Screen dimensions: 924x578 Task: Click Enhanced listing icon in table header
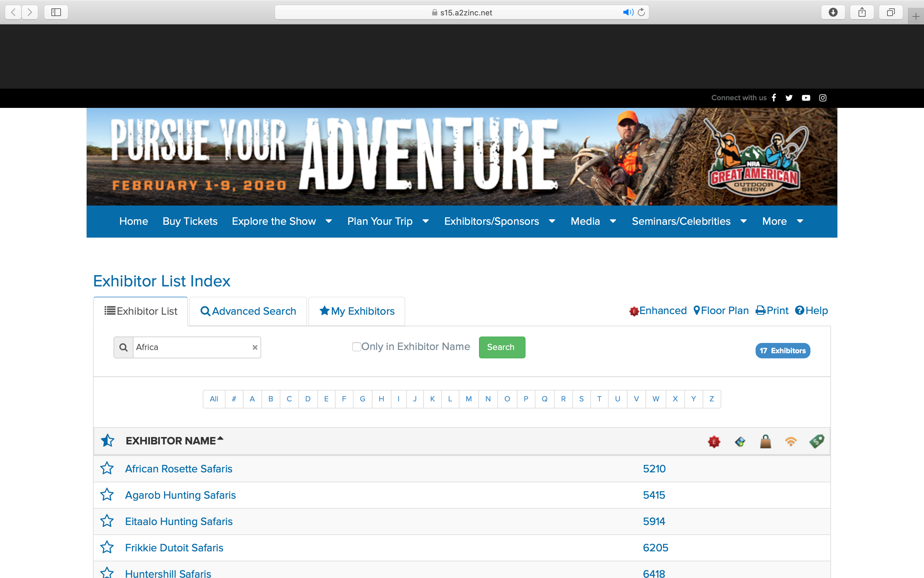point(714,442)
